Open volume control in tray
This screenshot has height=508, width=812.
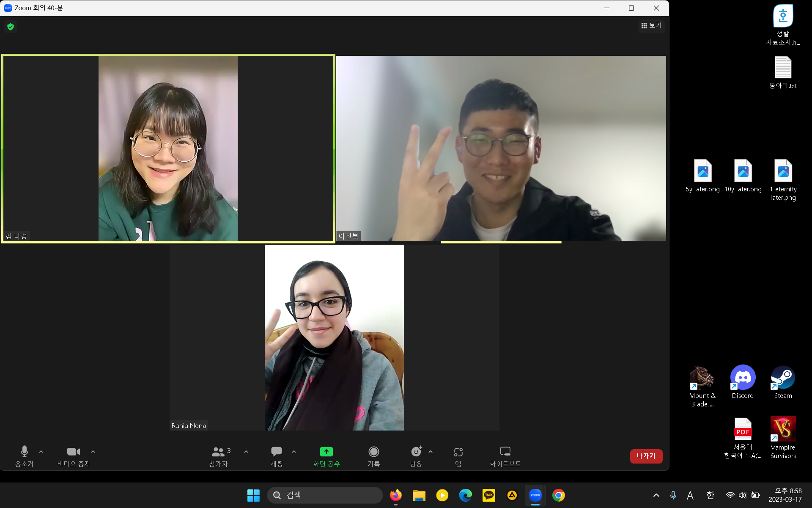[743, 495]
